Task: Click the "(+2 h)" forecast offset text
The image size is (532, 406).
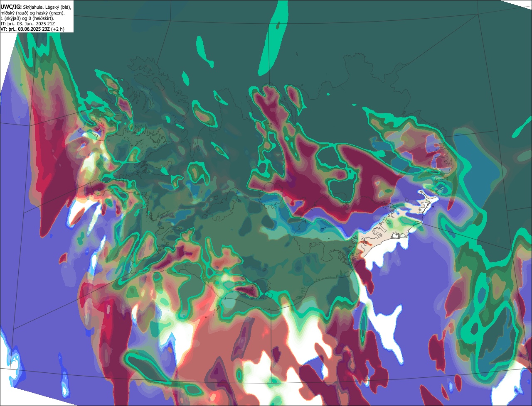Action: 57,29
